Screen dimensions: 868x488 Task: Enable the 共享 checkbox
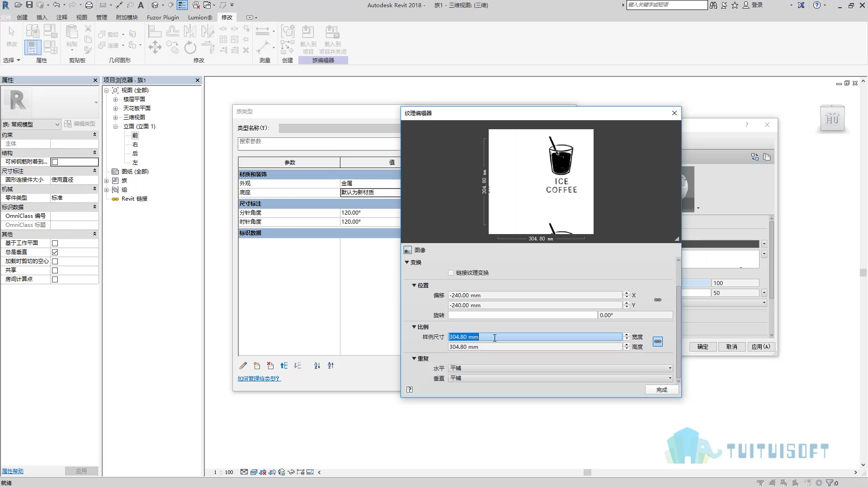coord(55,270)
